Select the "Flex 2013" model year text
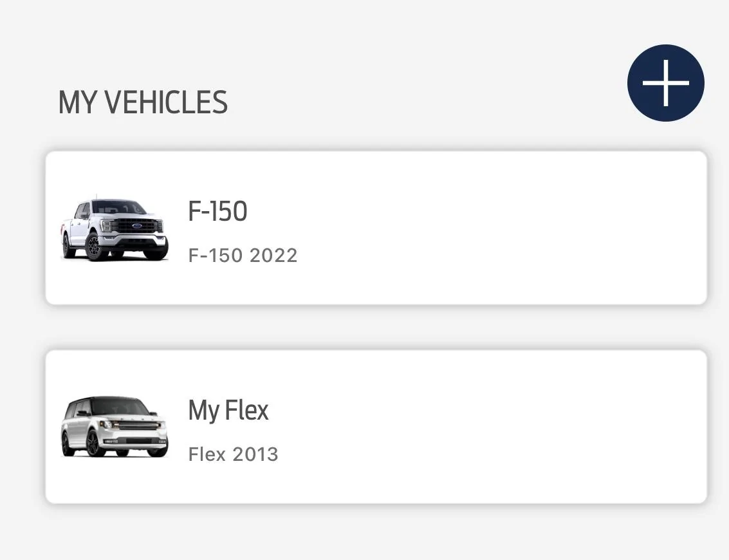 (x=233, y=454)
